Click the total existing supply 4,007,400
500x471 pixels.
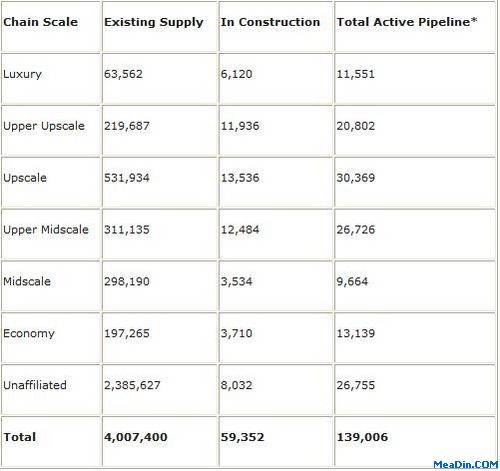coord(136,437)
